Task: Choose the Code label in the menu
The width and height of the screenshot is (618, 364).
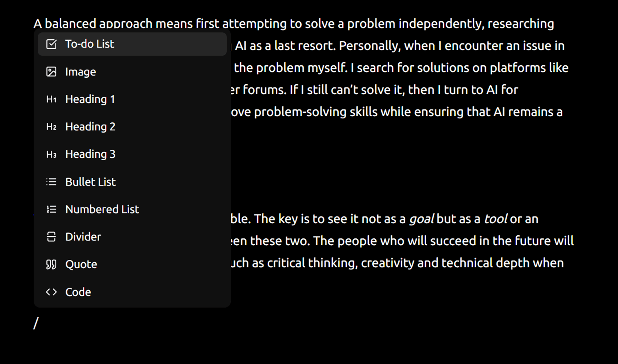Action: 78,292
